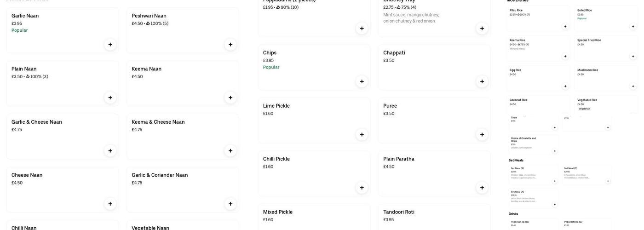The image size is (644, 230).
Task: Add Pilau Rice to the basket
Action: [x=565, y=27]
